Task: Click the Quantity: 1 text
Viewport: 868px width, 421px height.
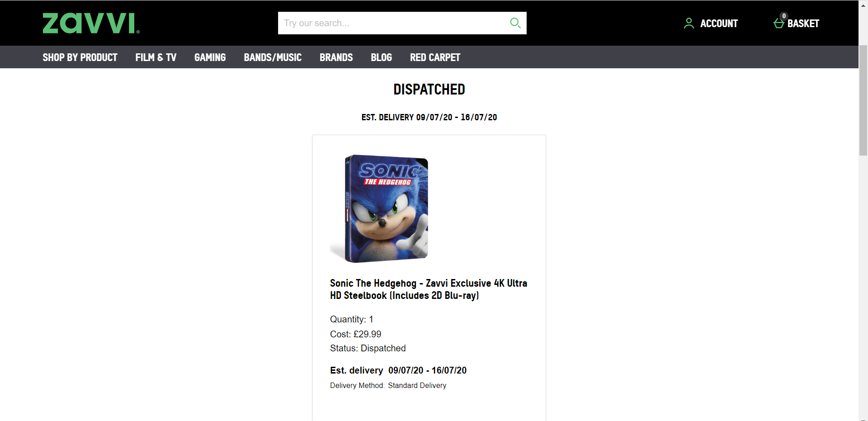Action: [x=351, y=319]
